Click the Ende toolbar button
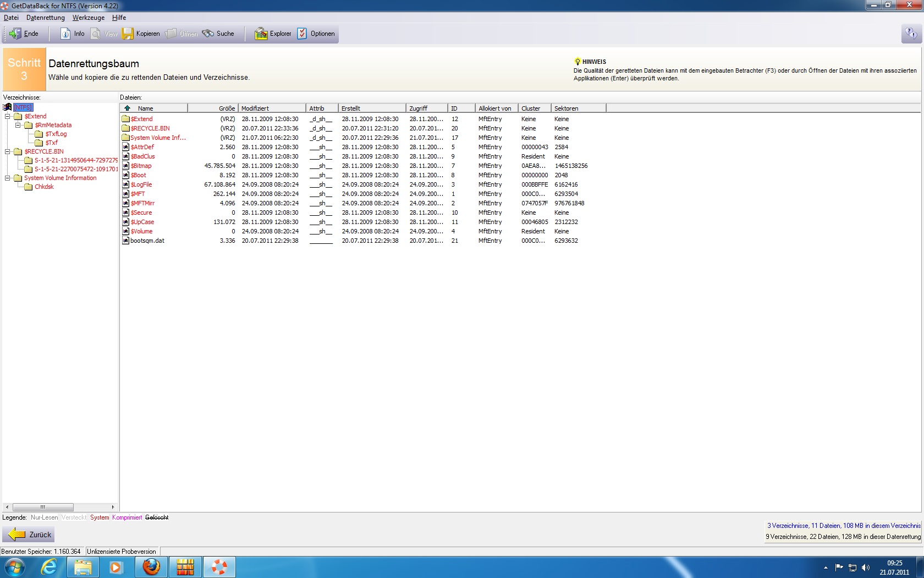 click(x=24, y=34)
